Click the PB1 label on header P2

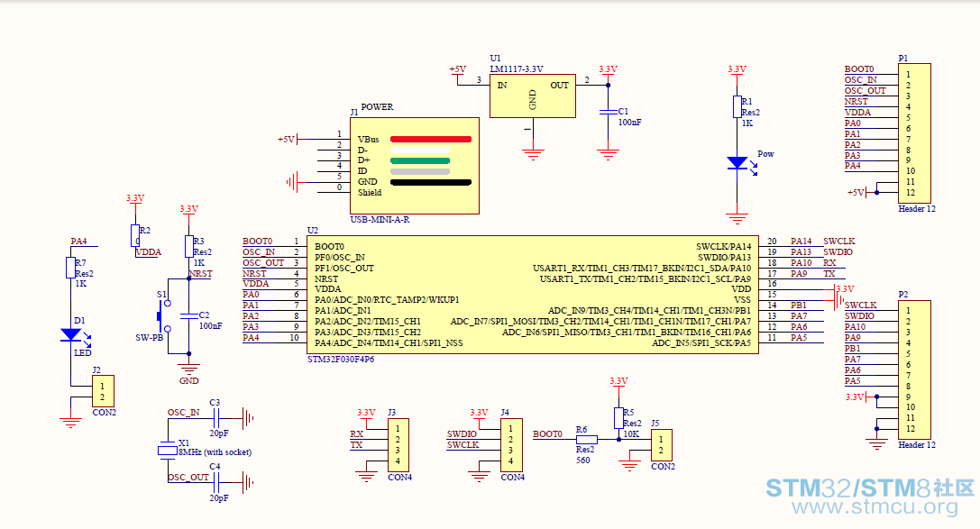click(853, 349)
